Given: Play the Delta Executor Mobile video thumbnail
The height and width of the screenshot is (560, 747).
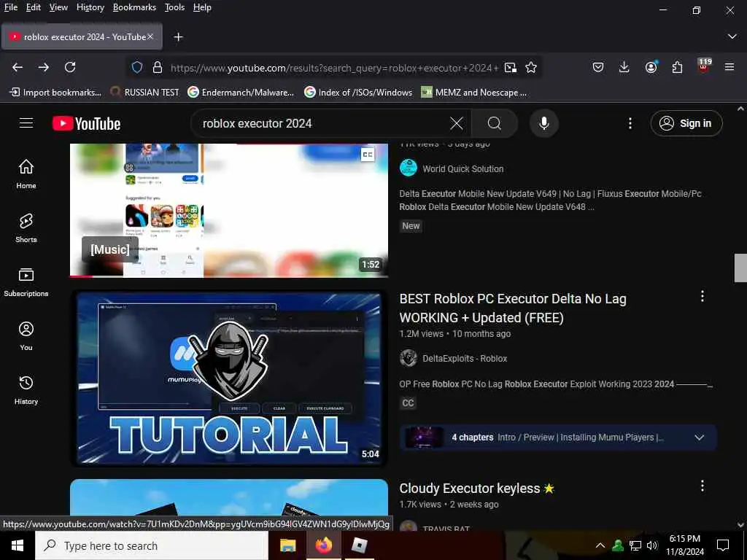Looking at the screenshot, I should pos(229,210).
